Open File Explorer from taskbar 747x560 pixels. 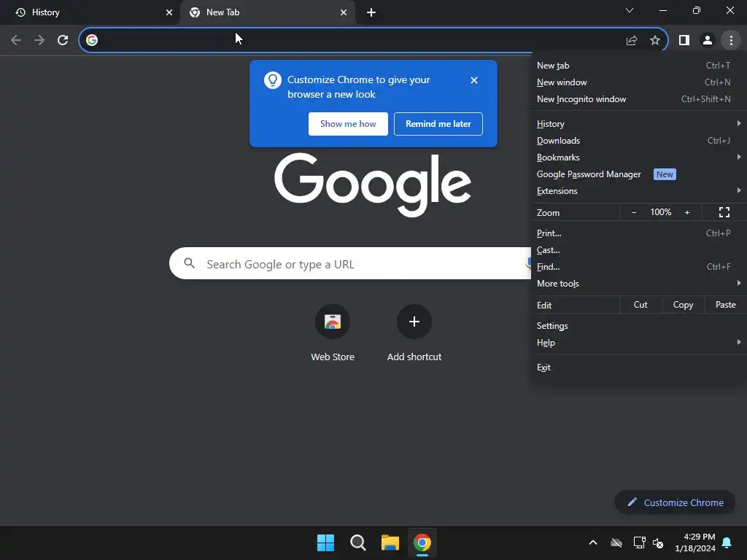pos(390,542)
